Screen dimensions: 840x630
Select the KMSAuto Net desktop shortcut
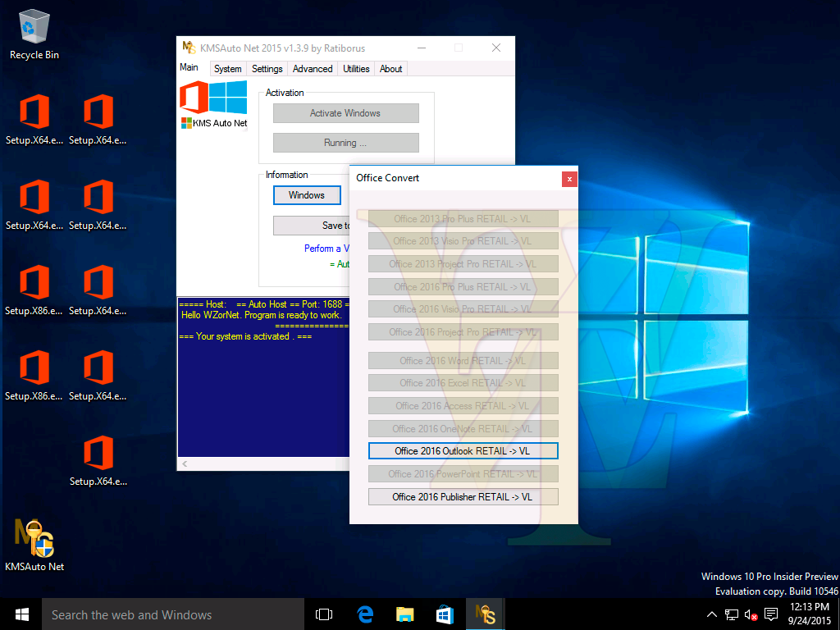click(34, 546)
